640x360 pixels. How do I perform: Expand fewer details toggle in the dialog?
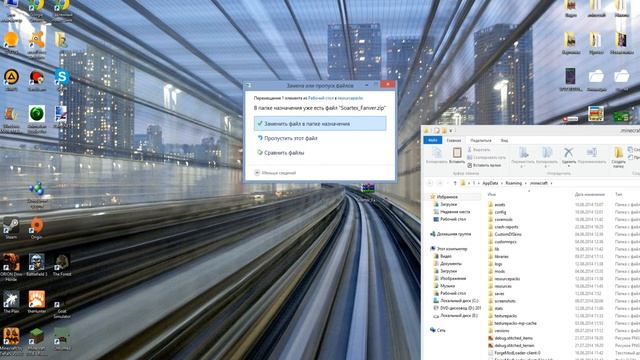pyautogui.click(x=275, y=173)
